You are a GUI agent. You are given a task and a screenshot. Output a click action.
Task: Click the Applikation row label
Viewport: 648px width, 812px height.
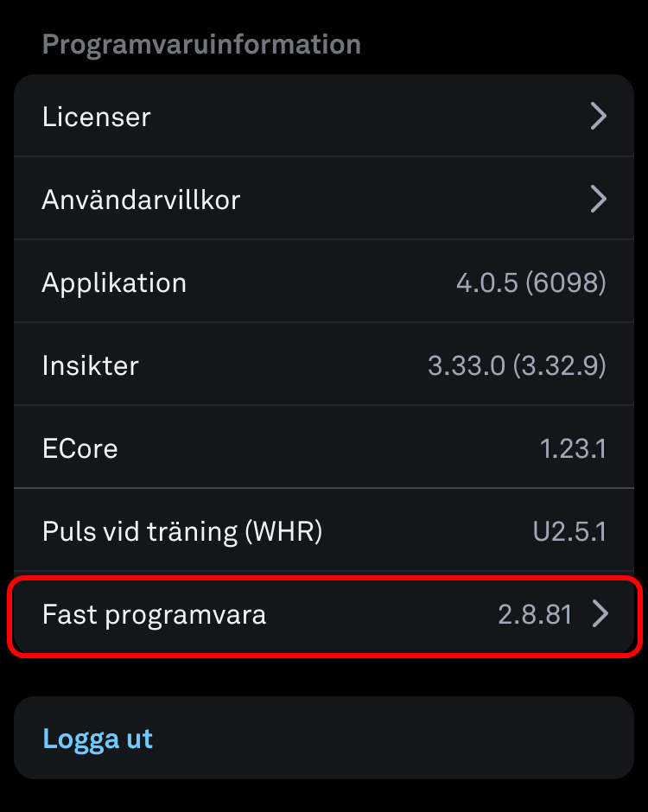click(x=114, y=282)
